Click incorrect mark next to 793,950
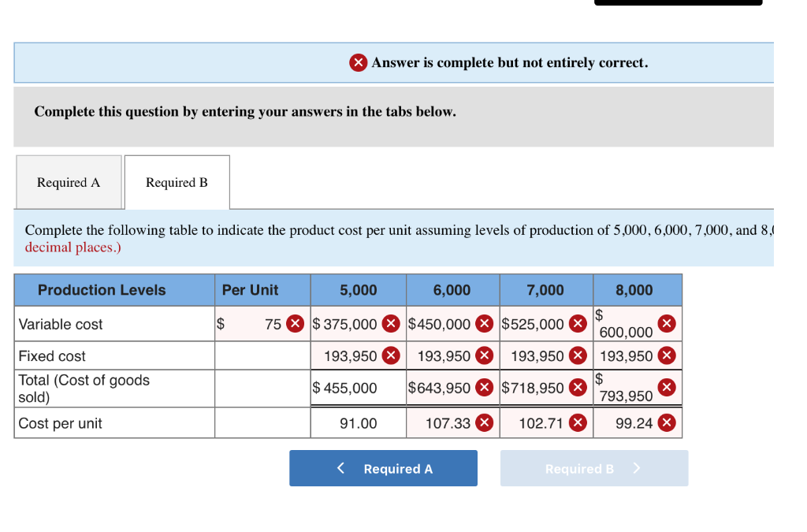807x532 pixels. point(667,388)
